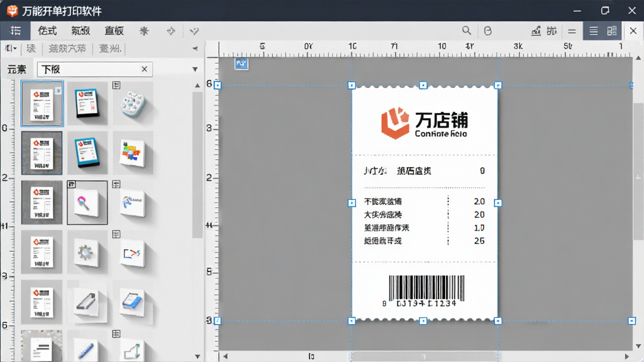The height and width of the screenshot is (362, 644).
Task: Click the canvas vertical scrollbar thumb
Action: (x=638, y=172)
